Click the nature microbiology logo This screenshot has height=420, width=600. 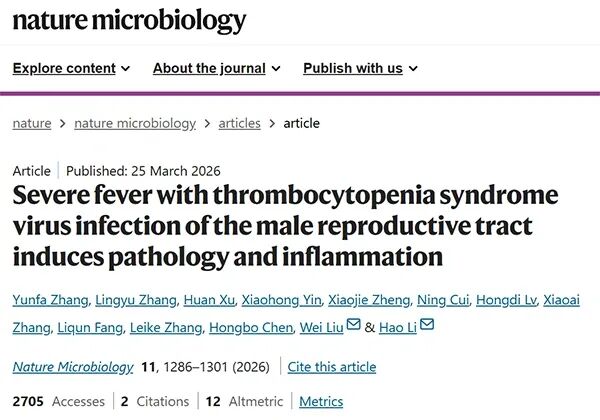(129, 21)
